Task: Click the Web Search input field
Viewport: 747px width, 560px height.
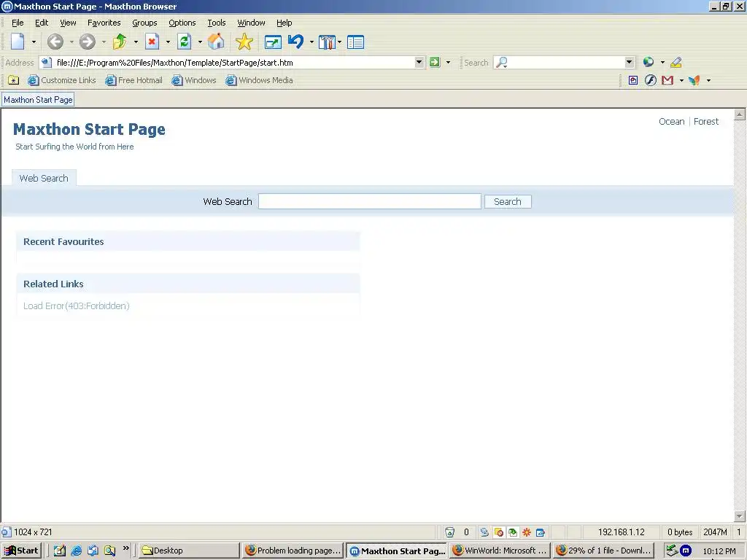Action: pos(370,201)
